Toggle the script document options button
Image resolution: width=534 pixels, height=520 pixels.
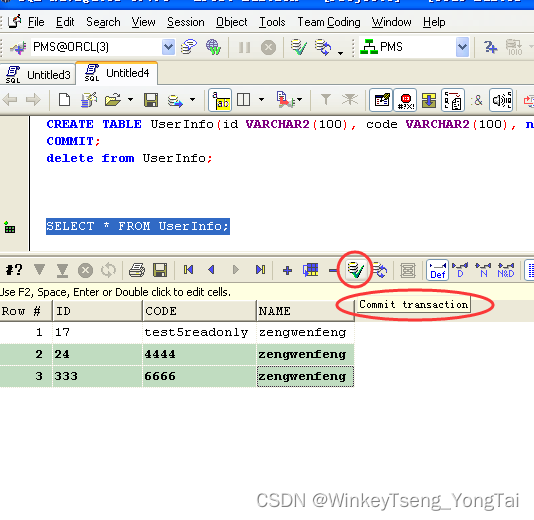pyautogui.click(x=453, y=100)
